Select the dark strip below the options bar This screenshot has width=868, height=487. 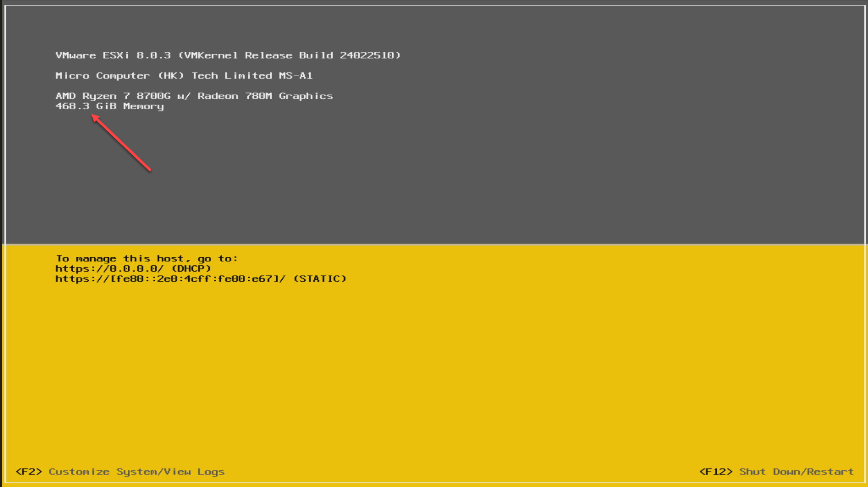[433, 484]
